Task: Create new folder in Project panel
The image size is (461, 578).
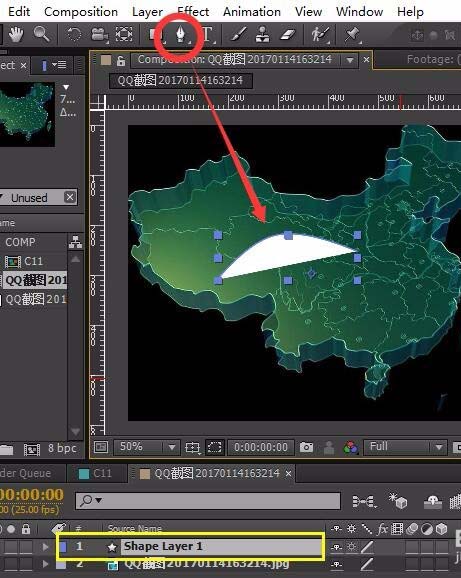Action: pyautogui.click(x=6, y=449)
